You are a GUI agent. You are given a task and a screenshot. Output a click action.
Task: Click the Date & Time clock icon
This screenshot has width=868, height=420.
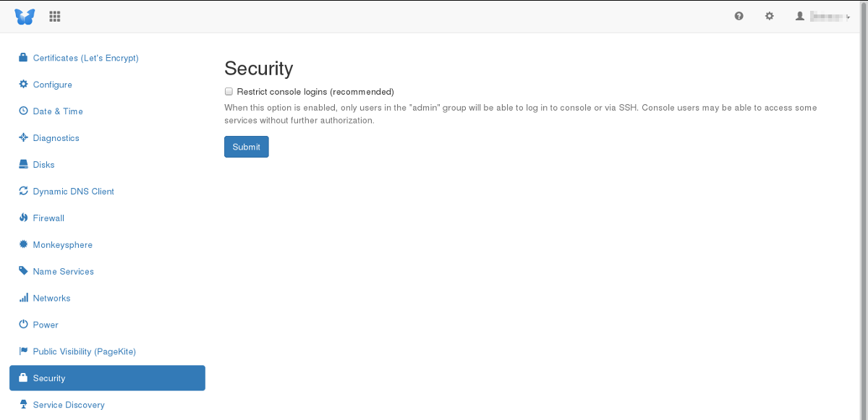23,111
